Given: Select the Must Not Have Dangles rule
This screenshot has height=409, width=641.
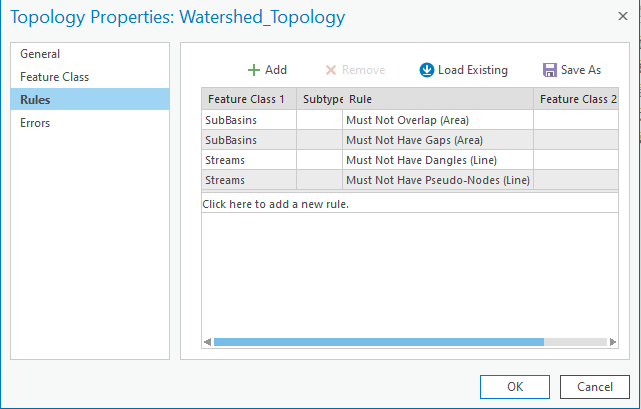Looking at the screenshot, I should [x=420, y=160].
